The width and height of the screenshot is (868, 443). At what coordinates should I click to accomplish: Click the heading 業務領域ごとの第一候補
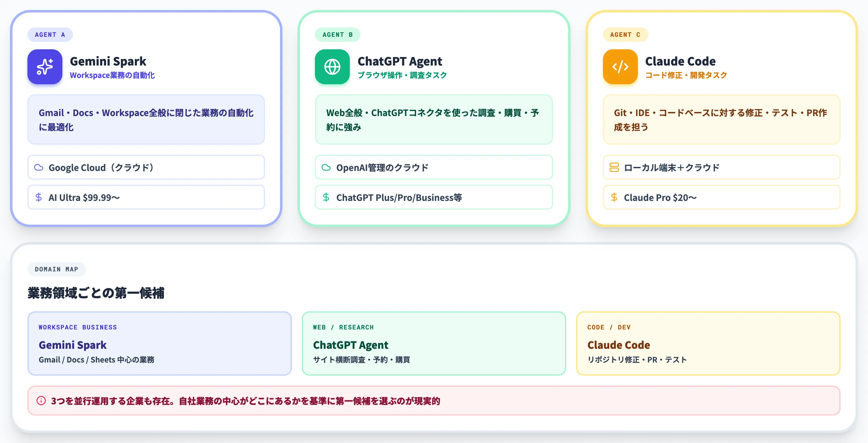coord(96,293)
